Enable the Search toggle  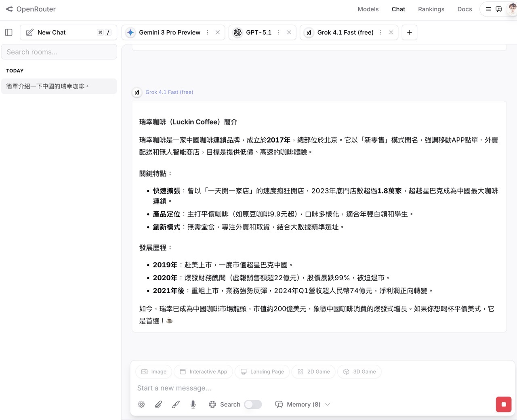point(253,404)
